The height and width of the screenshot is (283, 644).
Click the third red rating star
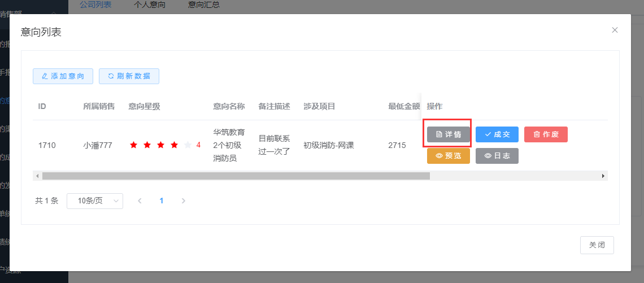(x=161, y=145)
